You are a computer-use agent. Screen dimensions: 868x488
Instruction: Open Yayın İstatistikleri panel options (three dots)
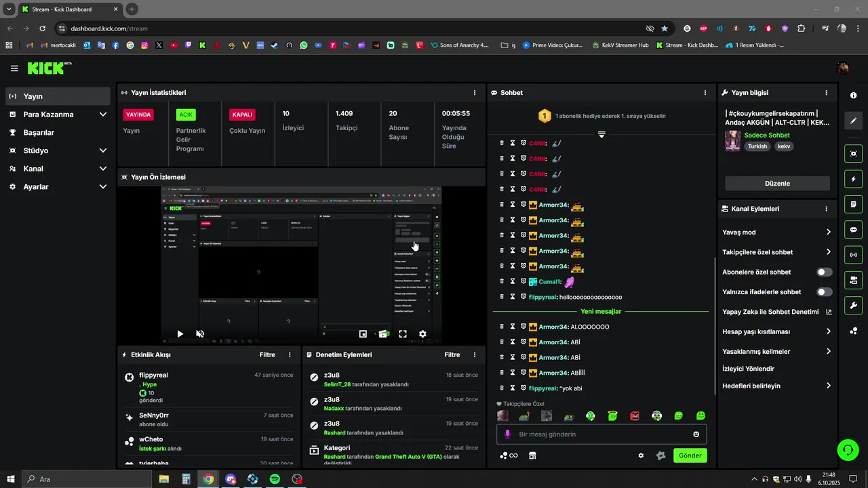point(474,92)
